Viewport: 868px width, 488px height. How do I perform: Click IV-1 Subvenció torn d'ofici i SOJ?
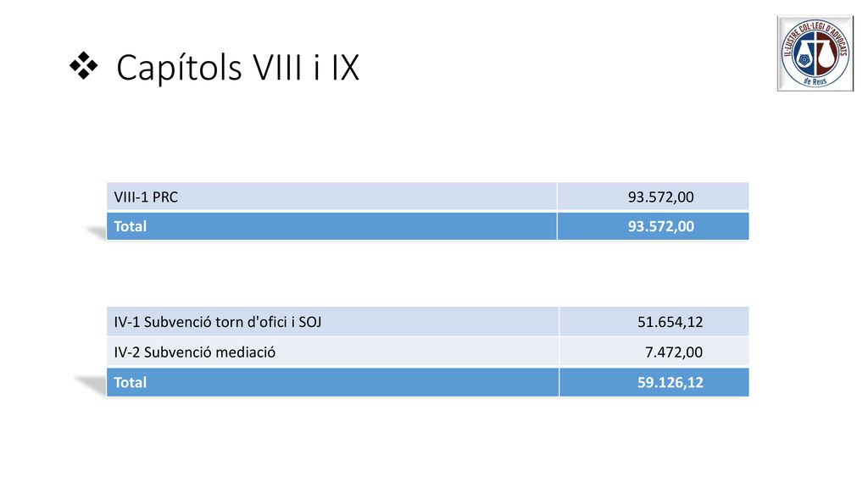coord(218,322)
